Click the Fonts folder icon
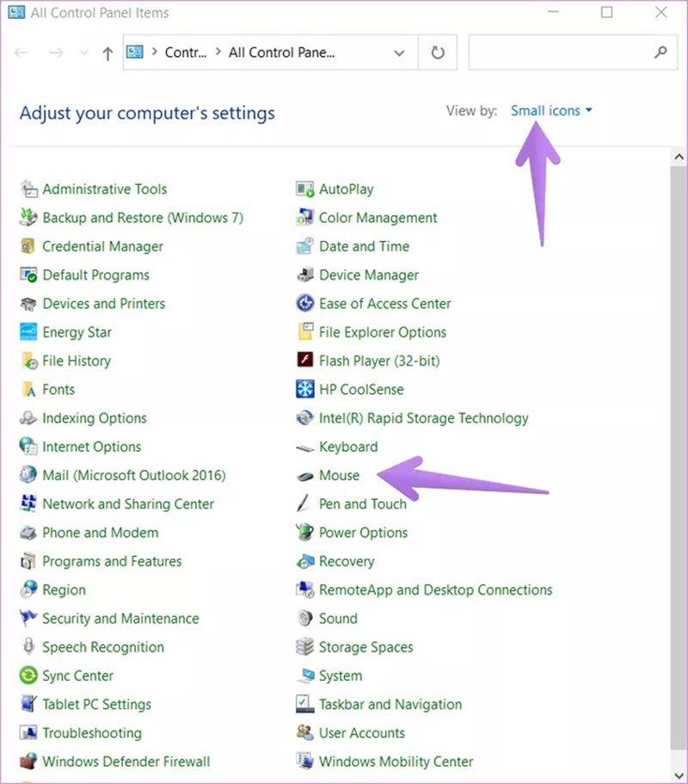Viewport: 688px width, 784px height. click(x=28, y=390)
